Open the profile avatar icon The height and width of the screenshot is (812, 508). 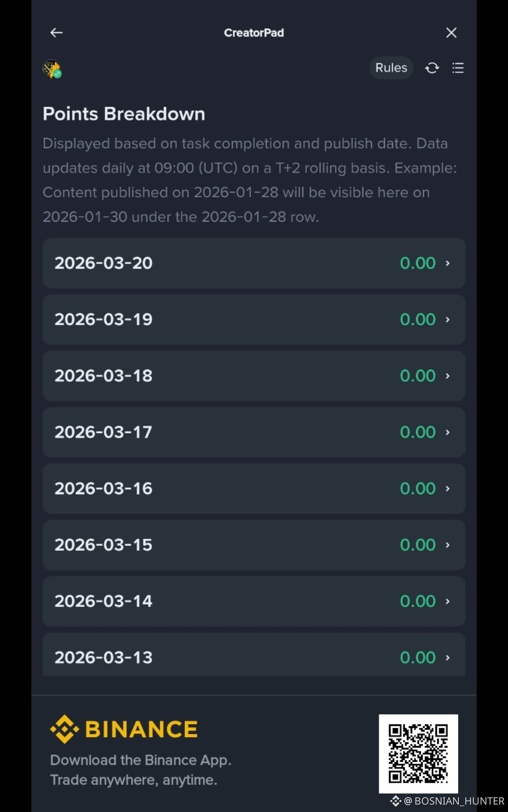click(52, 69)
